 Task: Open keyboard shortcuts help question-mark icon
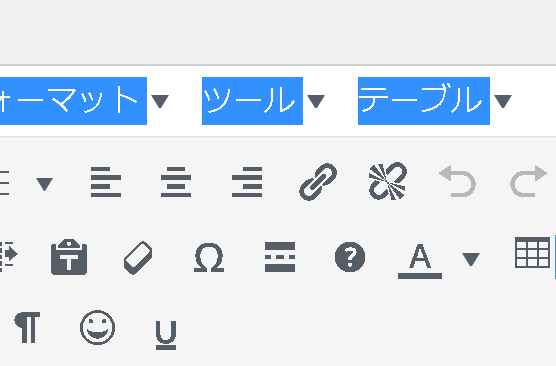350,257
